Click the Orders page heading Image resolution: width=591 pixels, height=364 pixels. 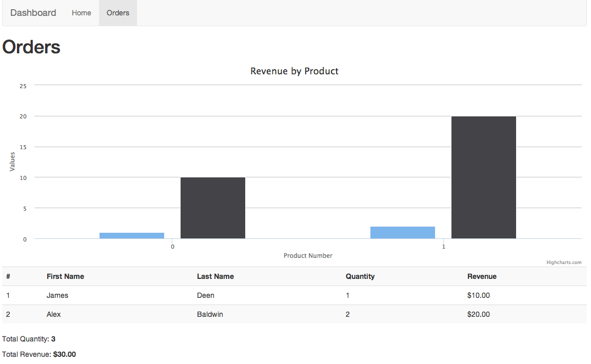tap(31, 47)
